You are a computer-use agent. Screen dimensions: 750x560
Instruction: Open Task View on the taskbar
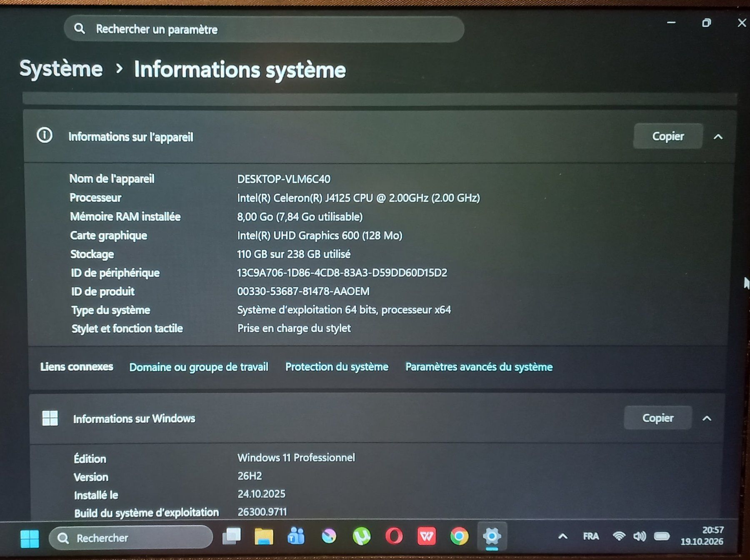point(232,536)
